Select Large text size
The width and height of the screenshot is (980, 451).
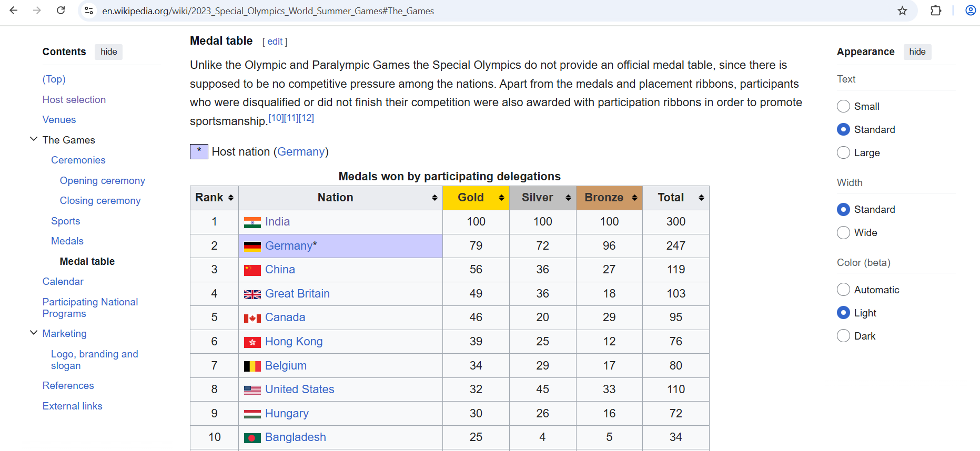(843, 152)
